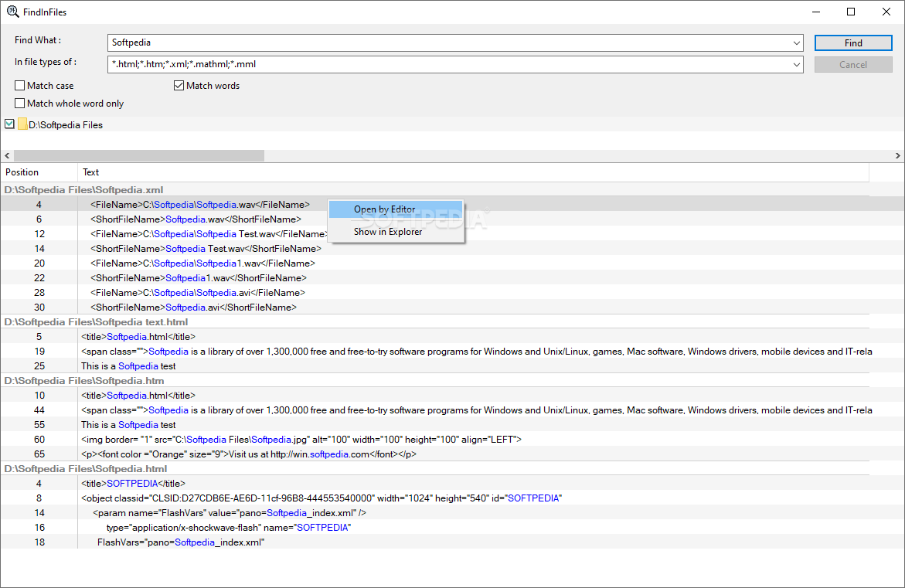The height and width of the screenshot is (588, 905).
Task: Click position number 30 cell
Action: click(x=39, y=308)
